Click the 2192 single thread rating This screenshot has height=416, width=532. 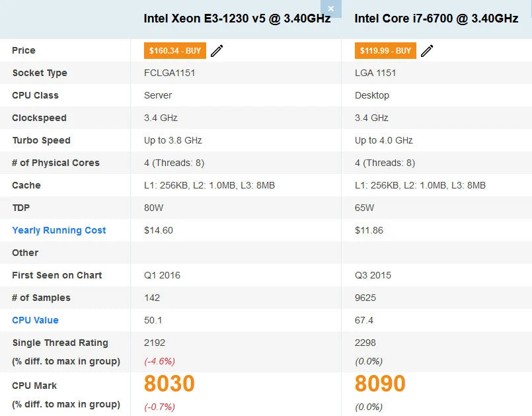(155, 343)
